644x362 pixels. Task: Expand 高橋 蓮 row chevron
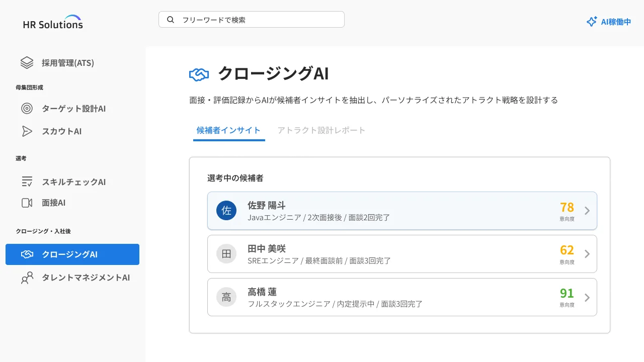click(587, 297)
